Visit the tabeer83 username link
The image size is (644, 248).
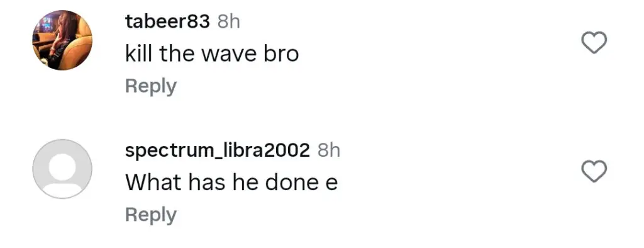tap(167, 22)
